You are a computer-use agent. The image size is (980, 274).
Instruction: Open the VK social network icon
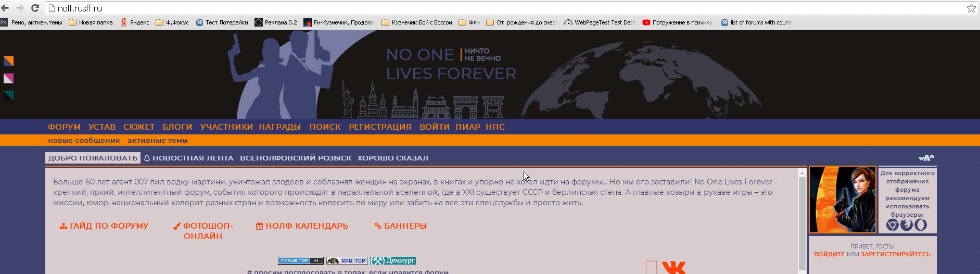tap(673, 268)
